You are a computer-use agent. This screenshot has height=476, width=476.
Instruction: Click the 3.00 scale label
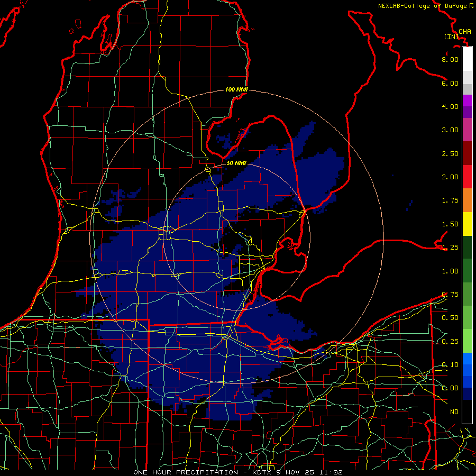pyautogui.click(x=450, y=130)
